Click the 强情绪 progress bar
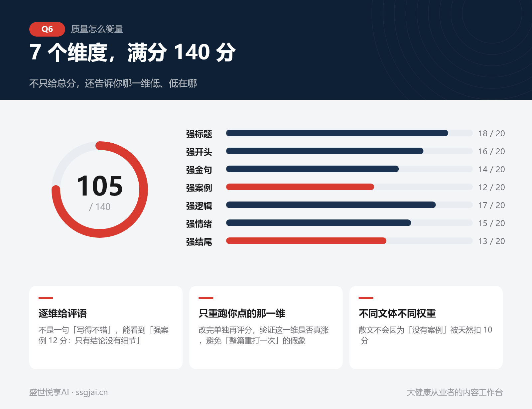Image resolution: width=532 pixels, height=409 pixels. click(349, 223)
